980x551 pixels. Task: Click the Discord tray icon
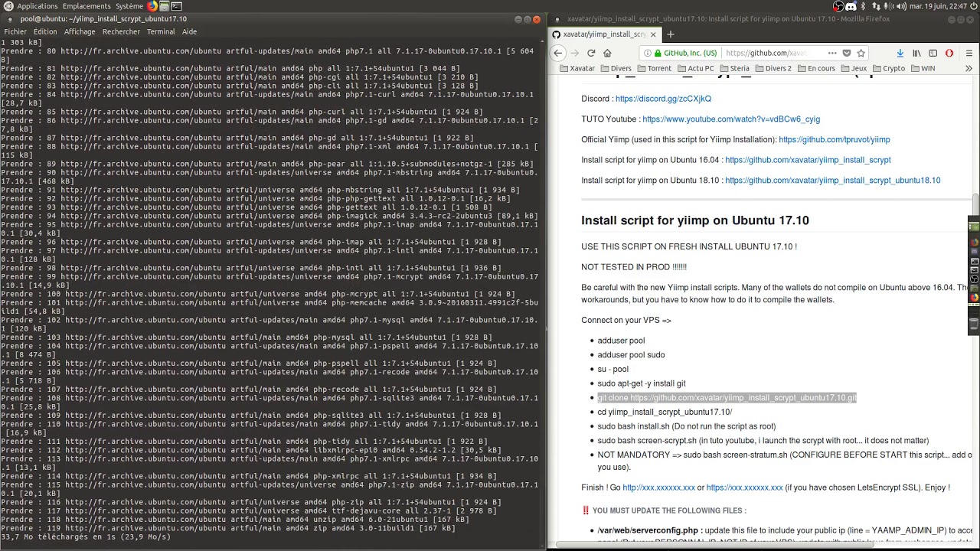(x=851, y=6)
